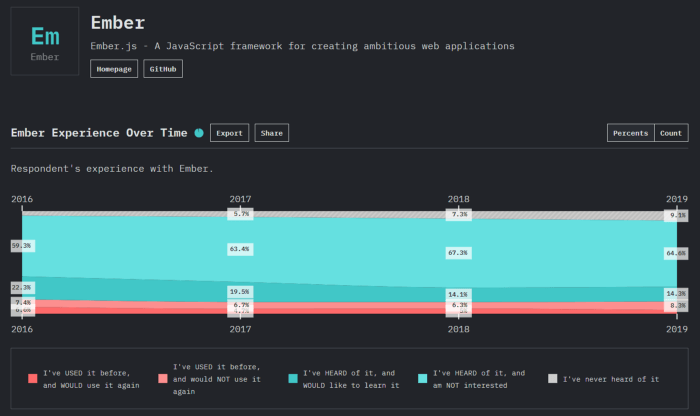This screenshot has width=700, height=416.
Task: Open the Ember GitHub link
Action: pyautogui.click(x=163, y=69)
